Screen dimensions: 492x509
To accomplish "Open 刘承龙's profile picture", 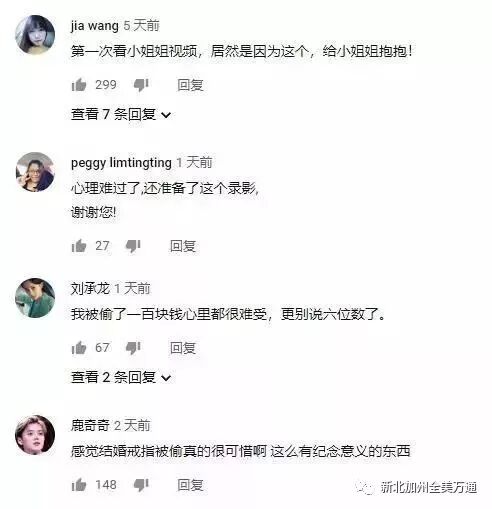I will click(35, 298).
